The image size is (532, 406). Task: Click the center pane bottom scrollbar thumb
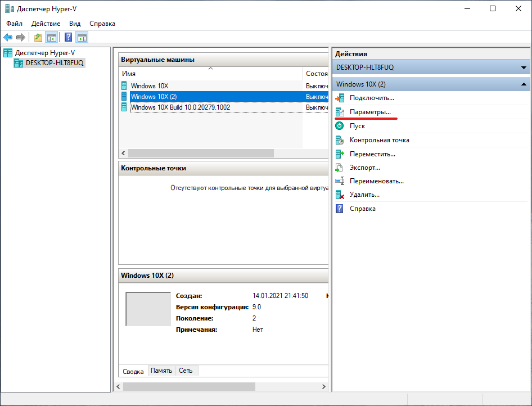coord(189,387)
